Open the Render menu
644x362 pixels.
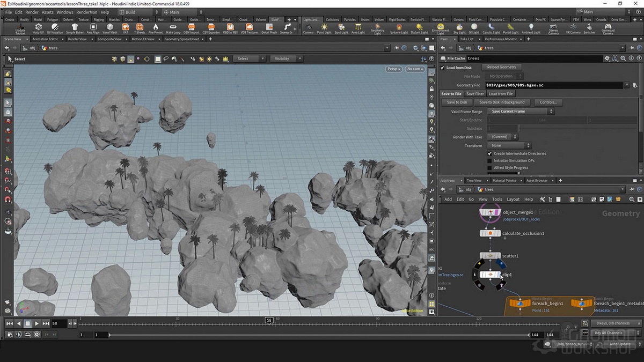pyautogui.click(x=32, y=12)
